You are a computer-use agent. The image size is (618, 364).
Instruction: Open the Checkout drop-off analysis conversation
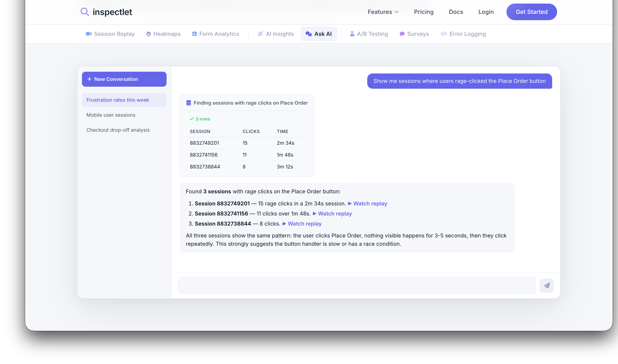[x=118, y=130]
